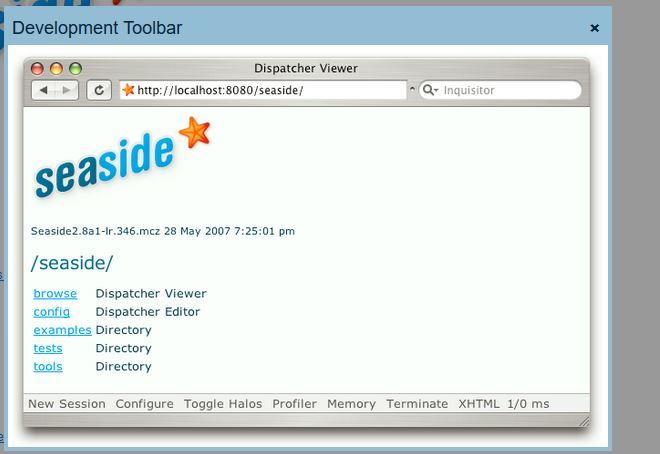Image resolution: width=660 pixels, height=454 pixels.
Task: Click the Seaside logo image
Action: [x=122, y=158]
